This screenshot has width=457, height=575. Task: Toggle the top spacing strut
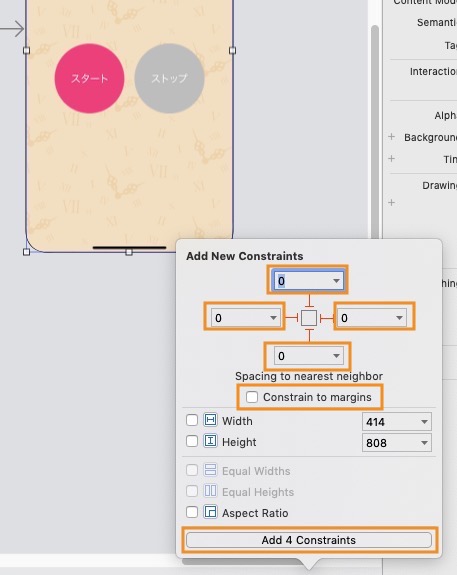[x=309, y=301]
